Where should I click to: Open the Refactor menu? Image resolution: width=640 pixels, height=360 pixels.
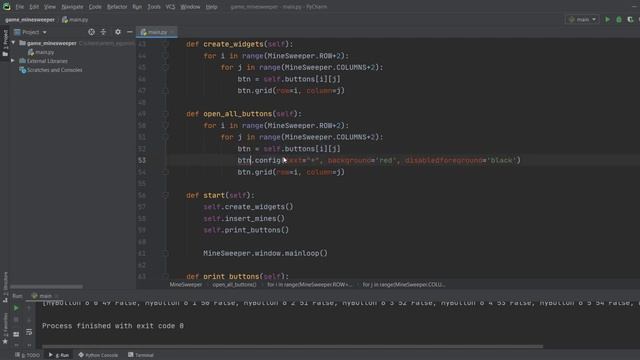coord(117,7)
